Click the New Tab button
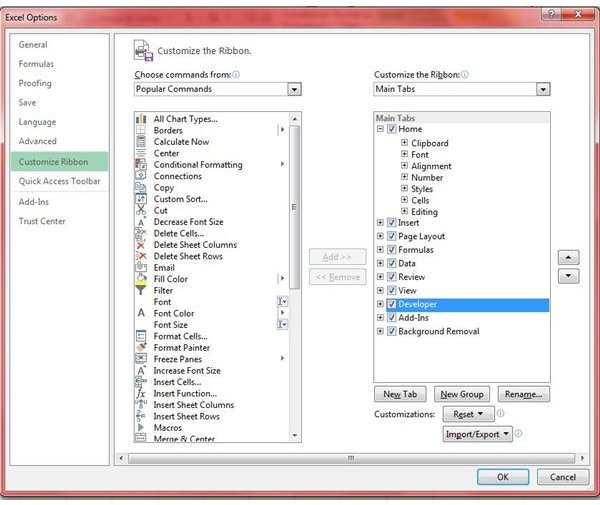Screen dimensions: 600x505 point(400,394)
